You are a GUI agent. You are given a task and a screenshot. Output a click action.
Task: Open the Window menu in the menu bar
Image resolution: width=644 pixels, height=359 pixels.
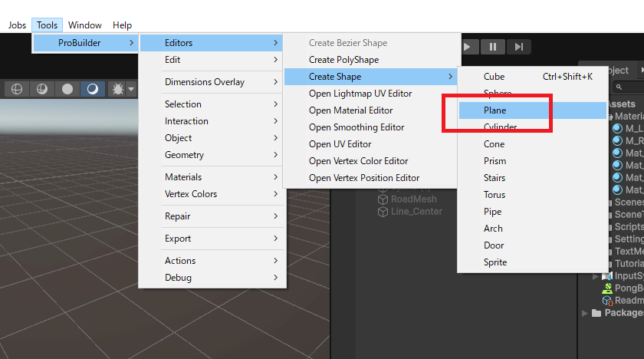point(84,25)
